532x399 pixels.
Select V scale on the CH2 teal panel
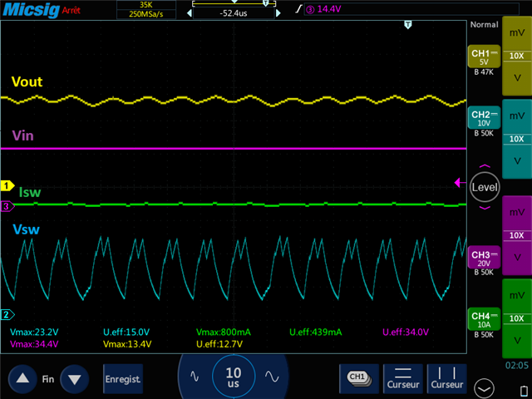517,161
